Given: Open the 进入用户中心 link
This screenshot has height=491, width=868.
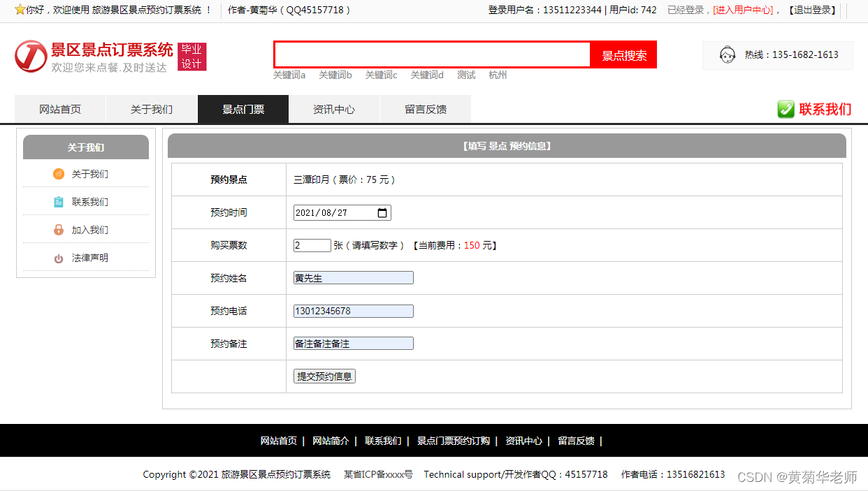Looking at the screenshot, I should click(743, 10).
